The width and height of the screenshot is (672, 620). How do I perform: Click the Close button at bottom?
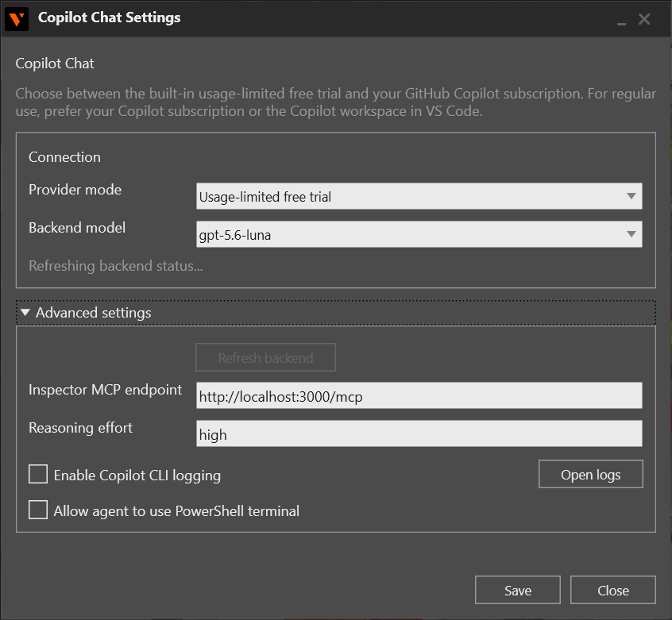click(x=613, y=591)
